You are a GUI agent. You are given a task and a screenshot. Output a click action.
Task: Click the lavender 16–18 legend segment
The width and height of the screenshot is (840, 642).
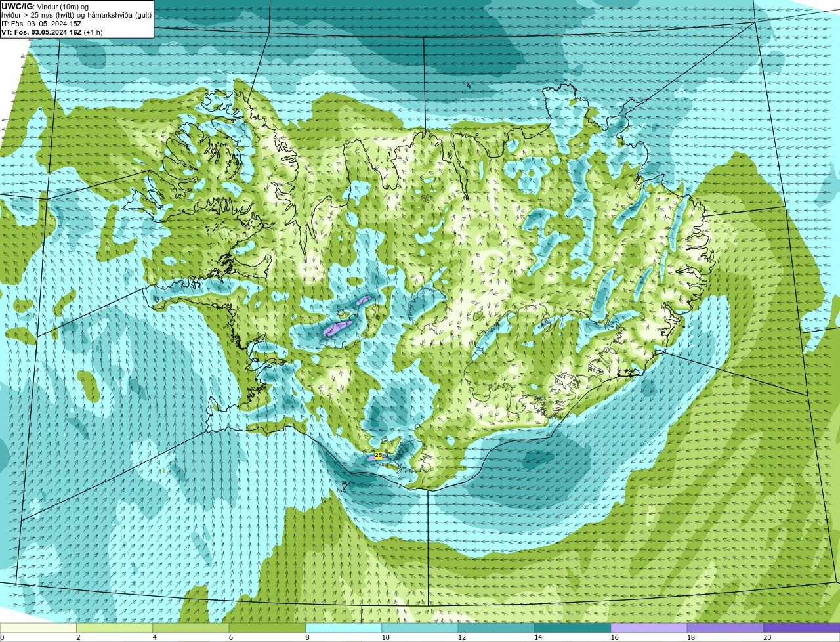[x=649, y=628]
